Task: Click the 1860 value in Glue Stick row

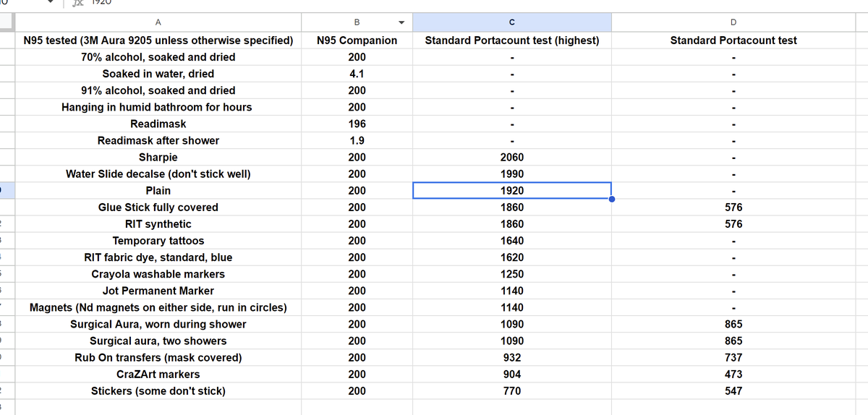Action: coord(512,208)
